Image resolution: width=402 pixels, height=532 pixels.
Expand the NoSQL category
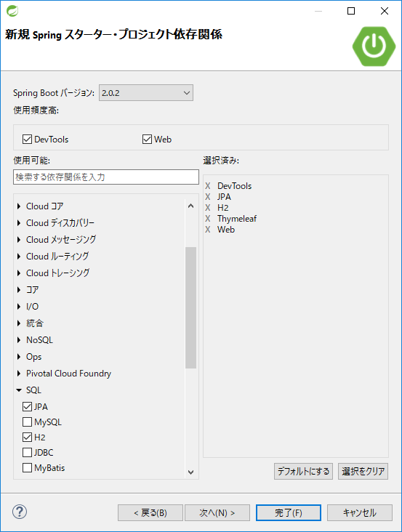19,340
